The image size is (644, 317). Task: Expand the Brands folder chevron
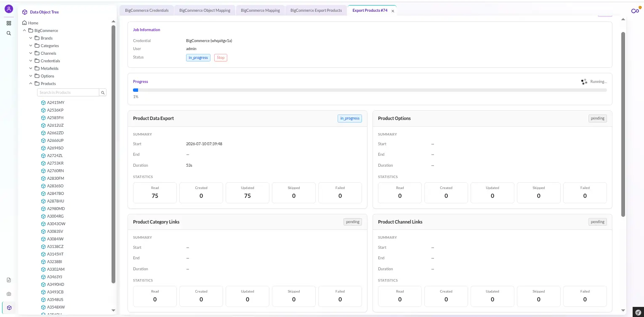tap(31, 38)
